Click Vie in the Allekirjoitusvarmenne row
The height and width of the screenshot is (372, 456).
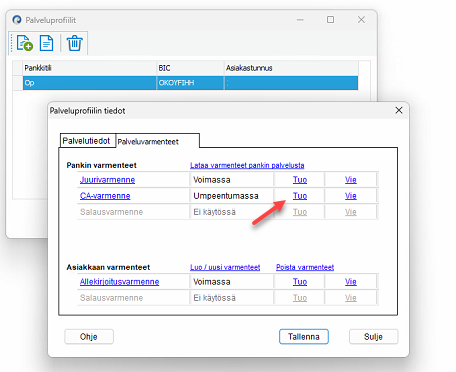point(351,282)
